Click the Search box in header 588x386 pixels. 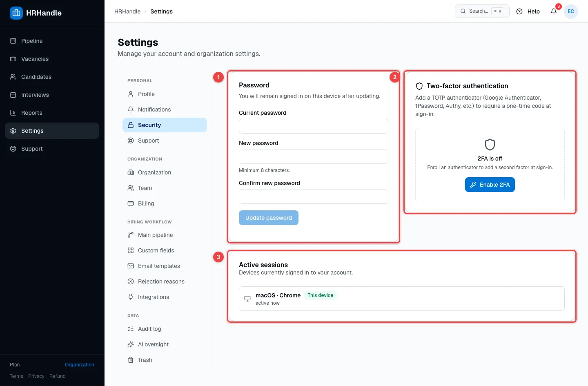(x=482, y=11)
